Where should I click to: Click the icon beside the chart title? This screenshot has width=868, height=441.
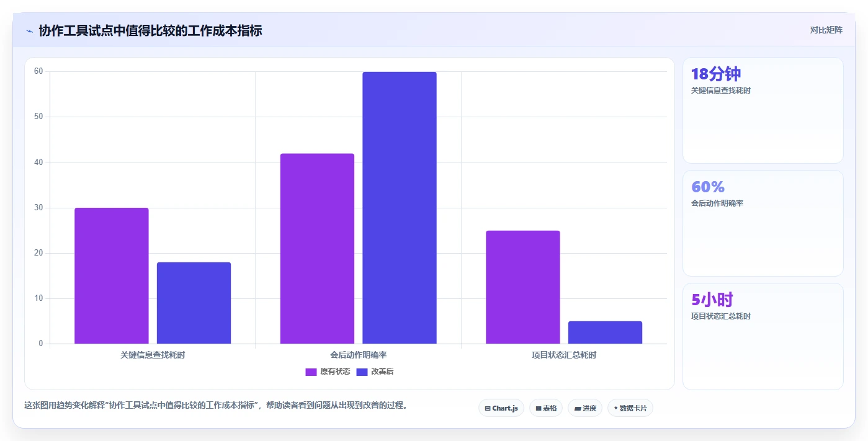[29, 31]
